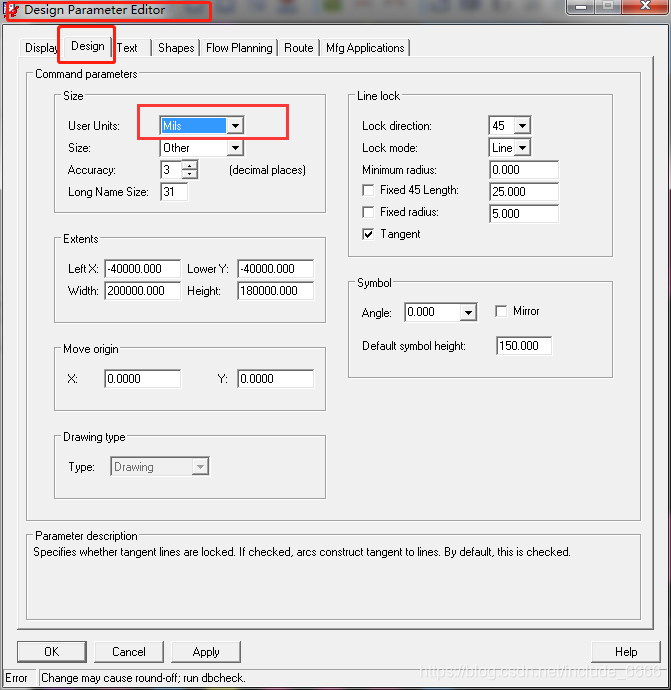This screenshot has width=671, height=690.
Task: Open the Text tab
Action: pos(127,48)
